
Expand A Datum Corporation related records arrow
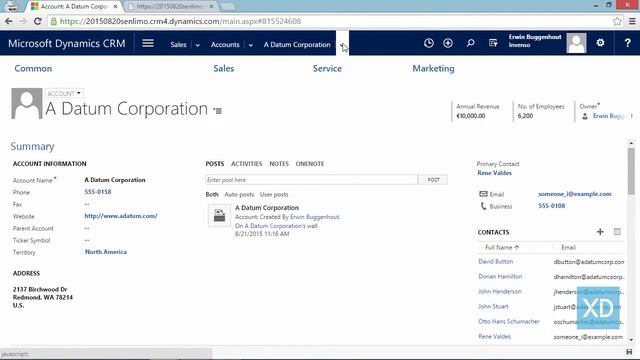(342, 43)
